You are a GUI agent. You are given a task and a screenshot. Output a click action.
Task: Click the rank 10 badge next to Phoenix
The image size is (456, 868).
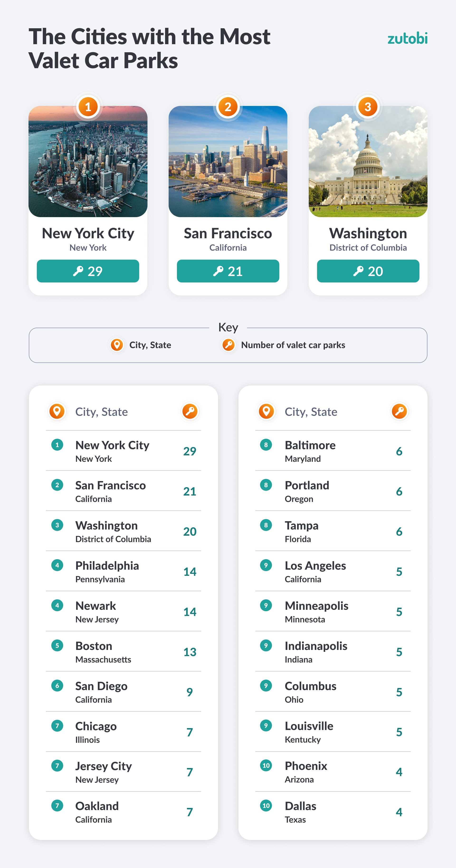[x=266, y=765]
